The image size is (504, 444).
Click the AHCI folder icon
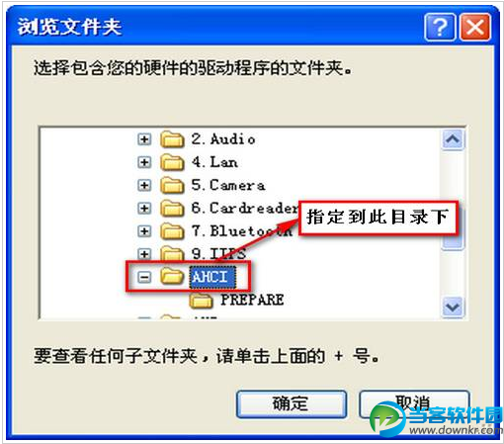click(172, 276)
